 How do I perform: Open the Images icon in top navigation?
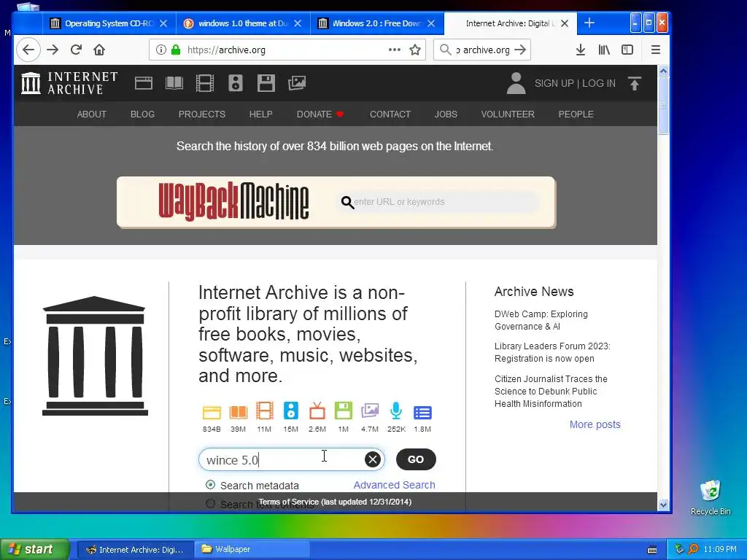tap(297, 83)
